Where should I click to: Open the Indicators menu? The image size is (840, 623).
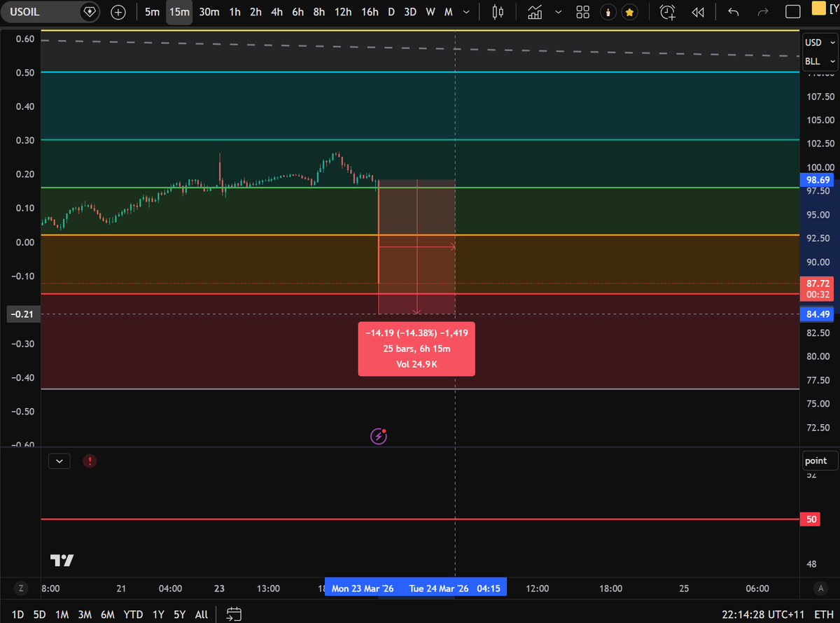535,12
